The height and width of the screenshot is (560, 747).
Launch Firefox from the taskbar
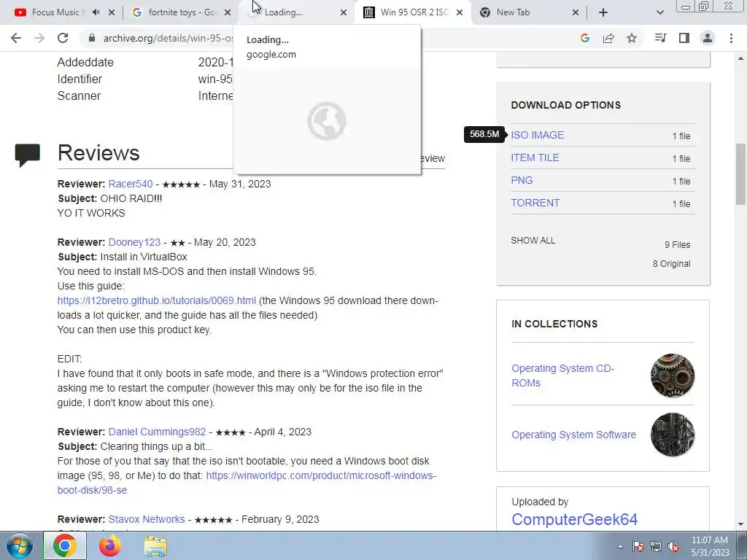pos(110,546)
